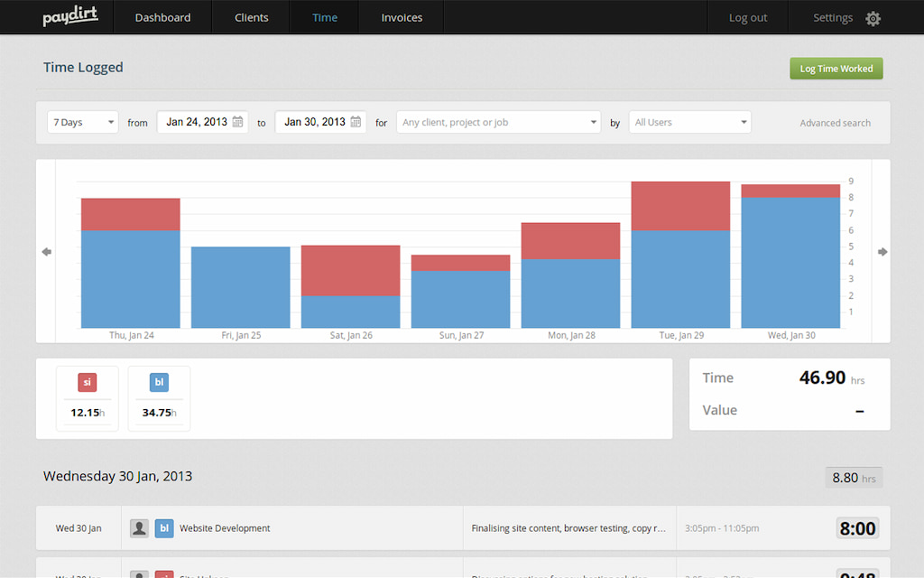Go to previous week with left chart arrow
924x578 pixels.
tap(47, 252)
